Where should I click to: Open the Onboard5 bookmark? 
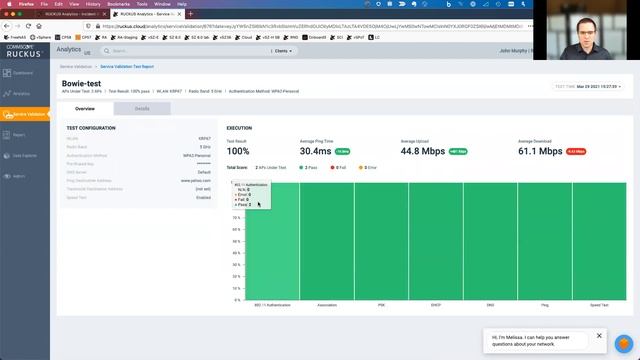point(314,37)
